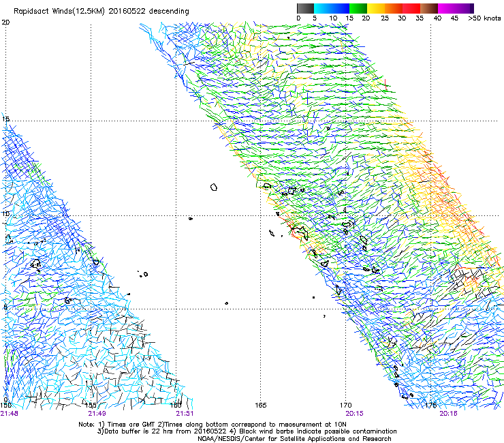Click the "21:51" swath time label
The height and width of the screenshot is (443, 504).
(185, 414)
